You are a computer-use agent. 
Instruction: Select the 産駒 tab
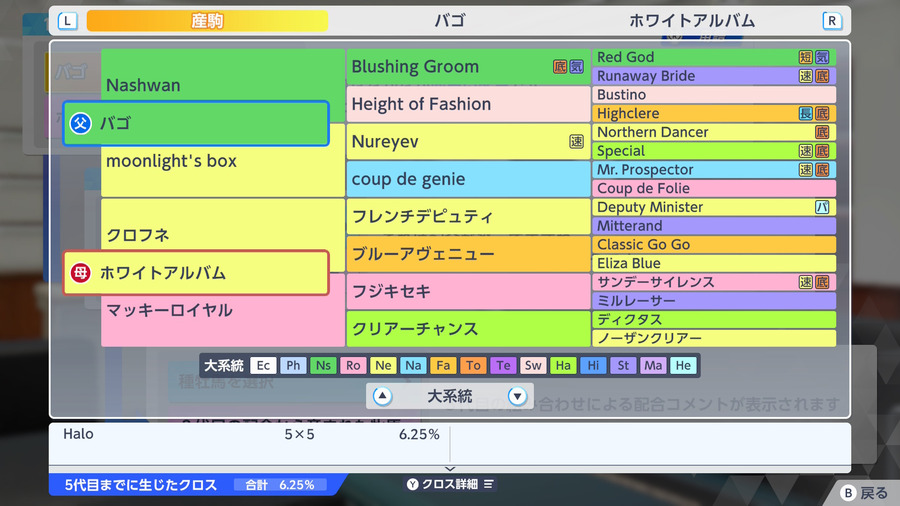[x=207, y=21]
